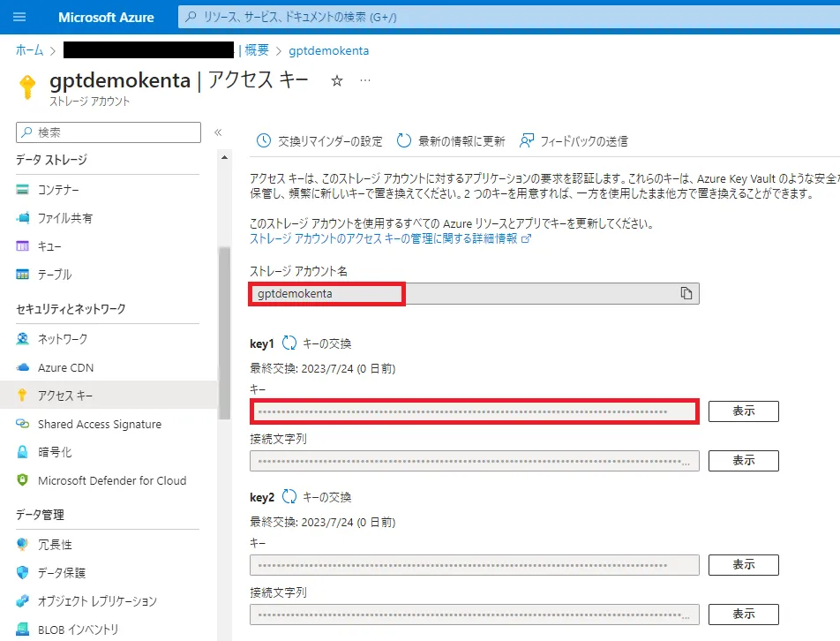The height and width of the screenshot is (641, 840).
Task: Show the key2 connection string
Action: [x=744, y=615]
